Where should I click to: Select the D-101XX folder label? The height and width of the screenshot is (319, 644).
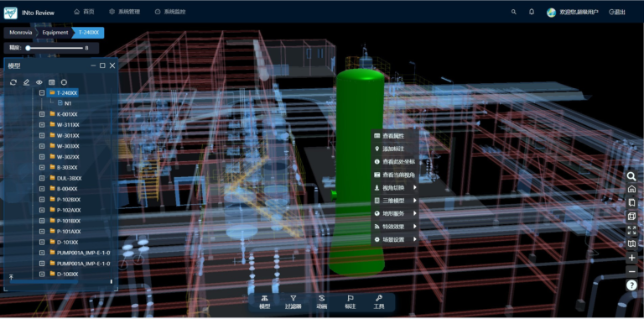(67, 242)
